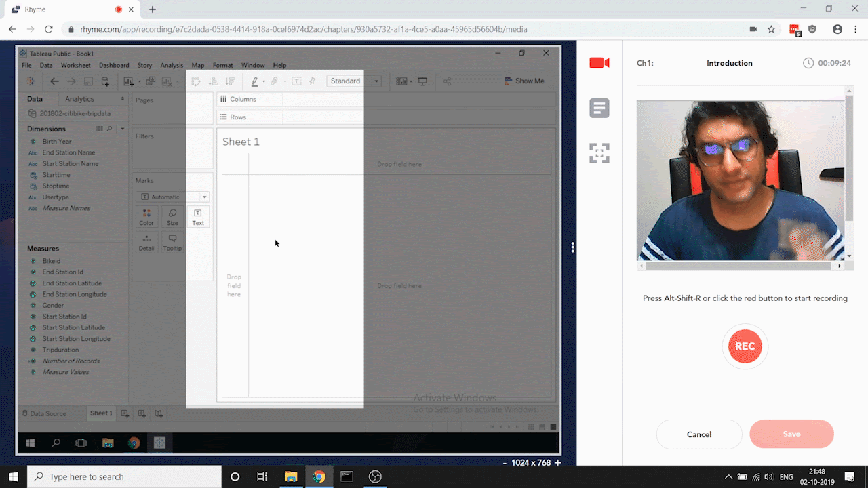Click the Undo back arrow in Tableau toolbar
The image size is (868, 488).
click(55, 81)
